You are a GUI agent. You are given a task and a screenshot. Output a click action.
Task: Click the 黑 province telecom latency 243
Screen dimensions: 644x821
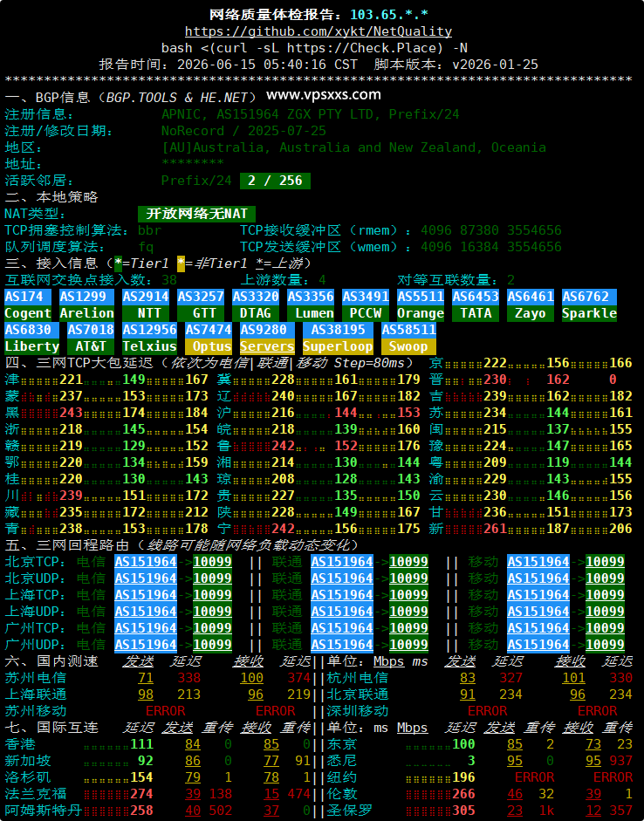pyautogui.click(x=72, y=413)
